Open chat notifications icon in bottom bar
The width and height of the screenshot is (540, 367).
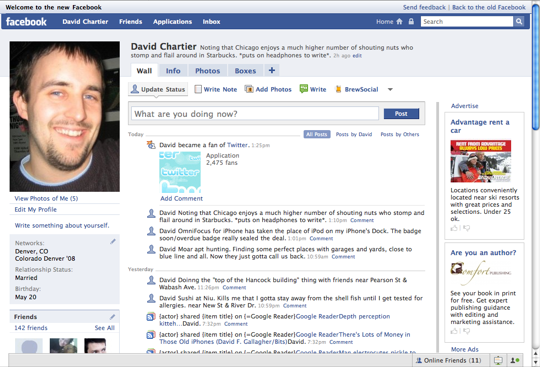tap(498, 360)
